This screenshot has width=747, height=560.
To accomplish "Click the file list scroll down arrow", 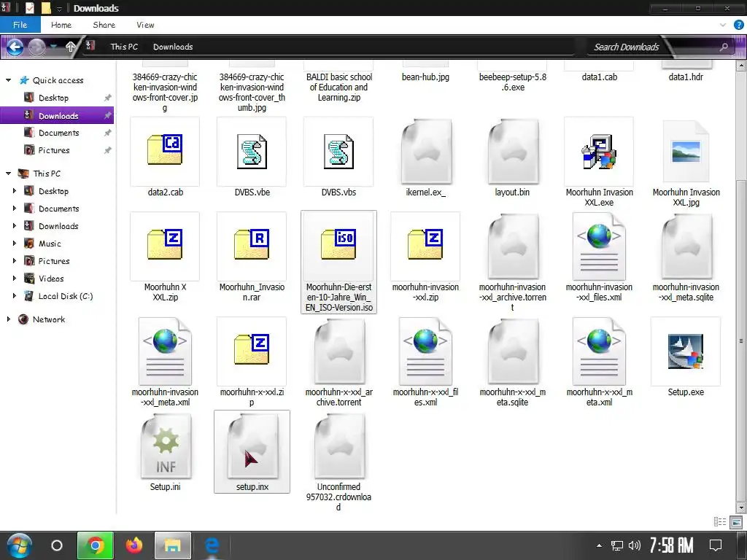I will (x=741, y=507).
